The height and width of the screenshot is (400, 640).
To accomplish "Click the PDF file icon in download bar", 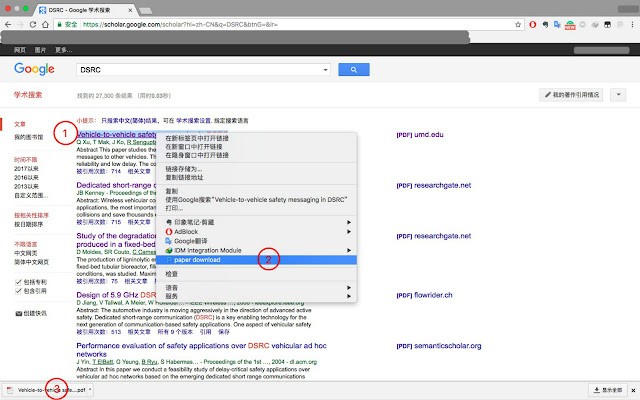I will click(10, 390).
